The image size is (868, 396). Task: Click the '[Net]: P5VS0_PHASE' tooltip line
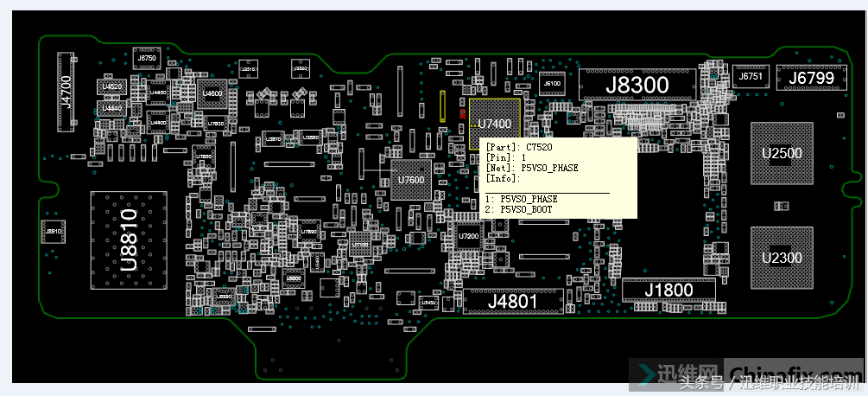pos(531,168)
